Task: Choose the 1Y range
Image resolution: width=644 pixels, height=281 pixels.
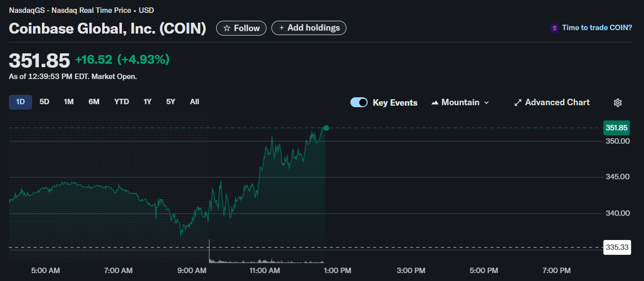Action: pos(148,102)
